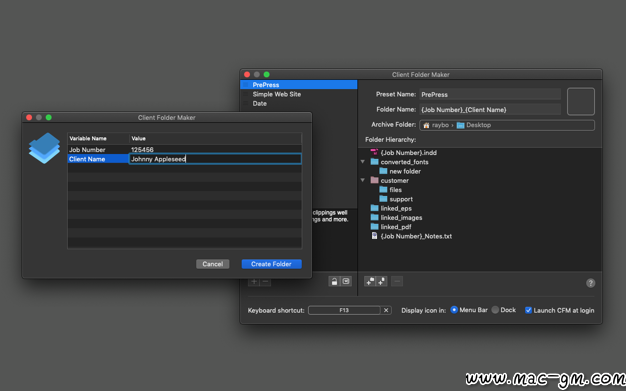626x391 pixels.
Task: Clear the keyboard shortcut with the X button
Action: [x=386, y=310]
